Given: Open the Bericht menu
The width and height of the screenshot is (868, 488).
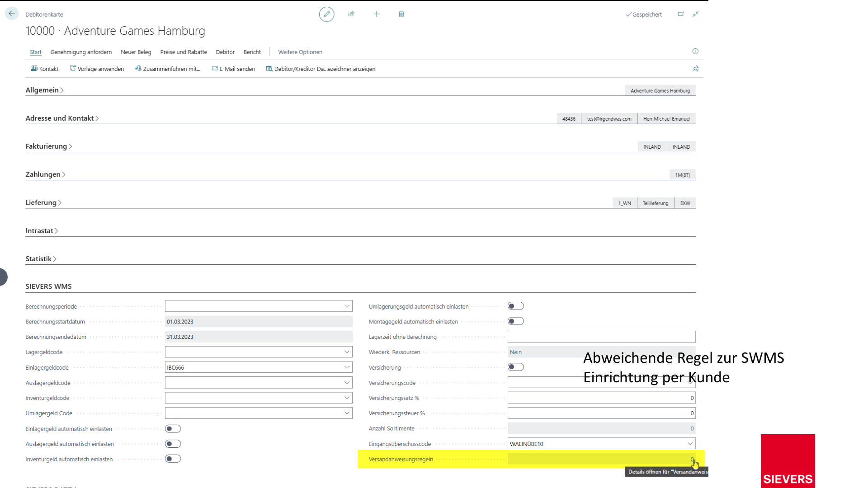Looking at the screenshot, I should 252,52.
